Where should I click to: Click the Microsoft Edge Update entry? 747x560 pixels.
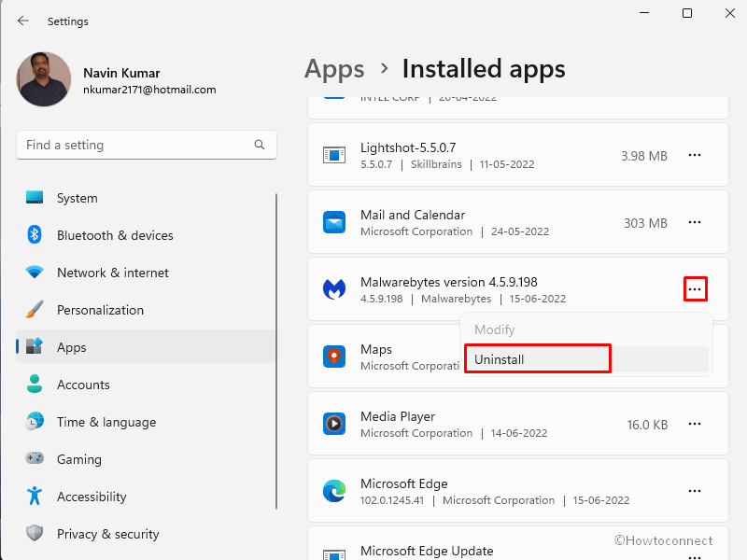click(518, 544)
